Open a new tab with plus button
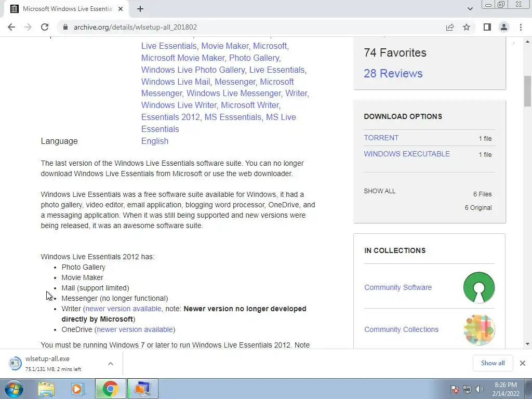This screenshot has height=399, width=532. click(140, 9)
